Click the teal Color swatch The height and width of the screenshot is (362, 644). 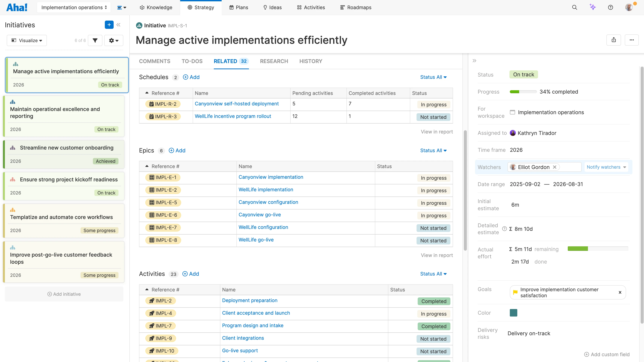513,313
